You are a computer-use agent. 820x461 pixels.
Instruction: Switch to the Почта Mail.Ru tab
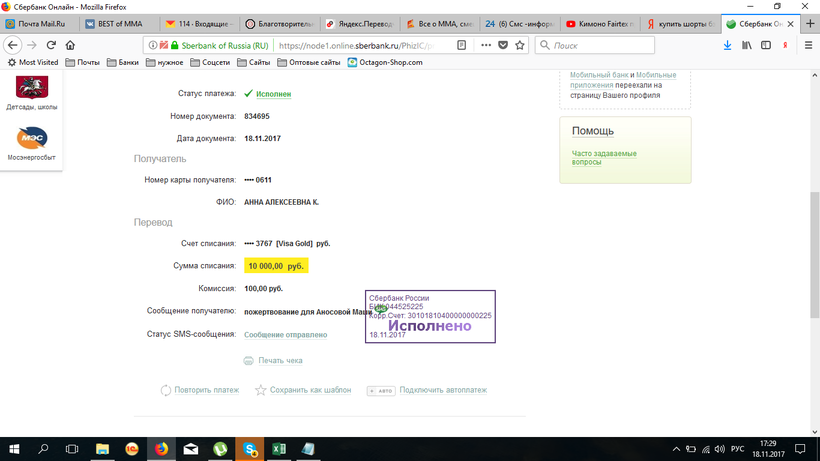(40, 24)
